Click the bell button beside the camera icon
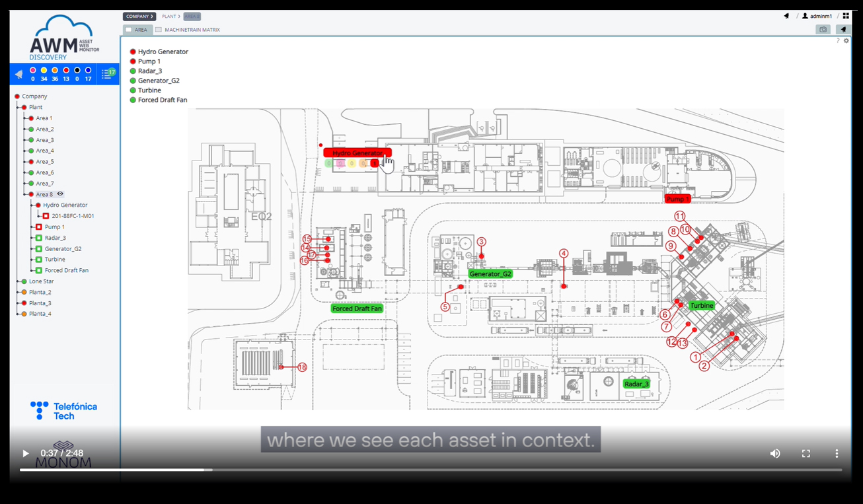The height and width of the screenshot is (504, 863). pos(843,30)
